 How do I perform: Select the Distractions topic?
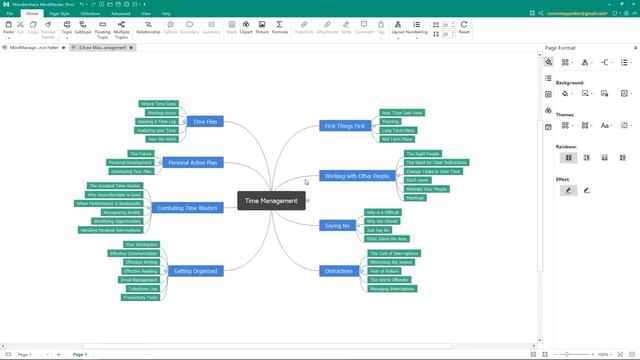click(339, 271)
